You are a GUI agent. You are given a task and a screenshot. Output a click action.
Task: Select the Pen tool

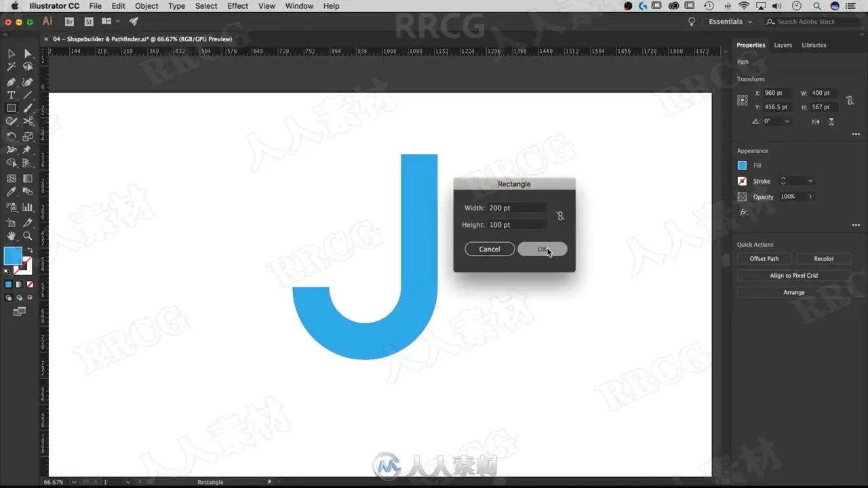click(11, 82)
